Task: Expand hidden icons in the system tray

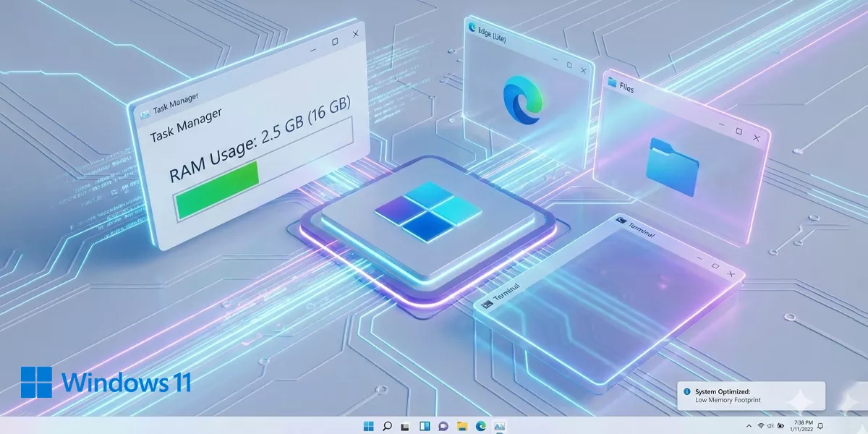Action: (749, 425)
